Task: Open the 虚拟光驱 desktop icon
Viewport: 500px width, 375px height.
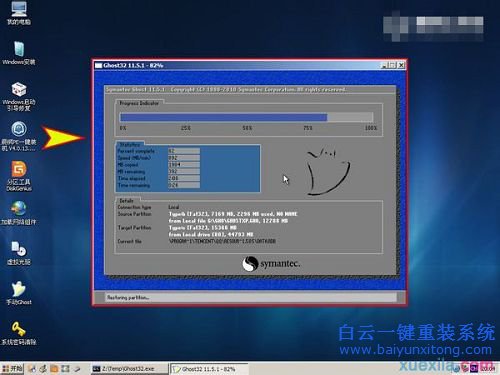Action: 19,253
